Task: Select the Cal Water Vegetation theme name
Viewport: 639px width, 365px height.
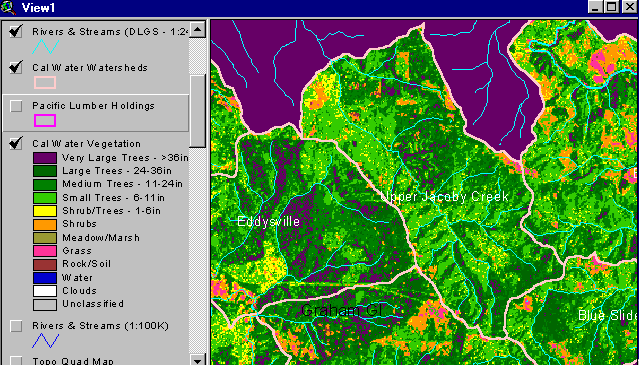Action: pos(86,144)
